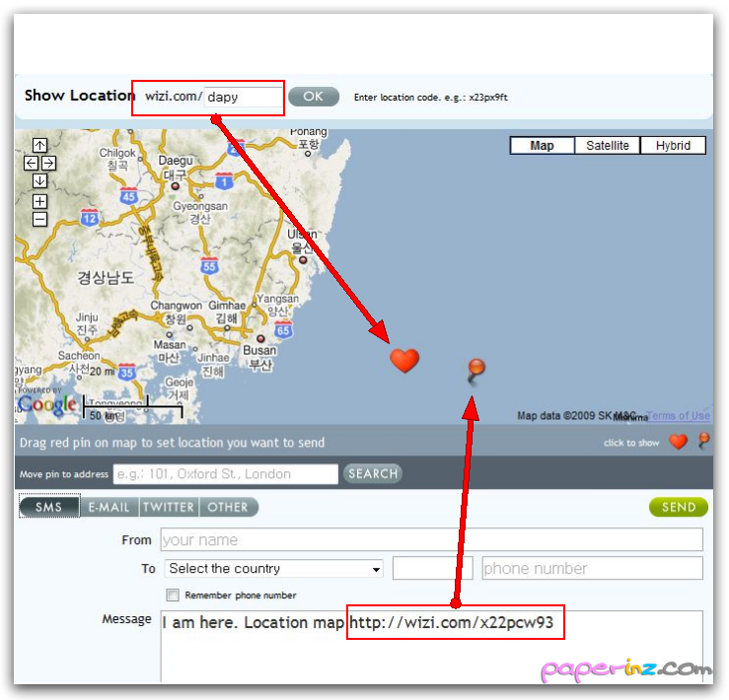Open the Select the country dropdown
This screenshot has width=729, height=700.
point(274,569)
